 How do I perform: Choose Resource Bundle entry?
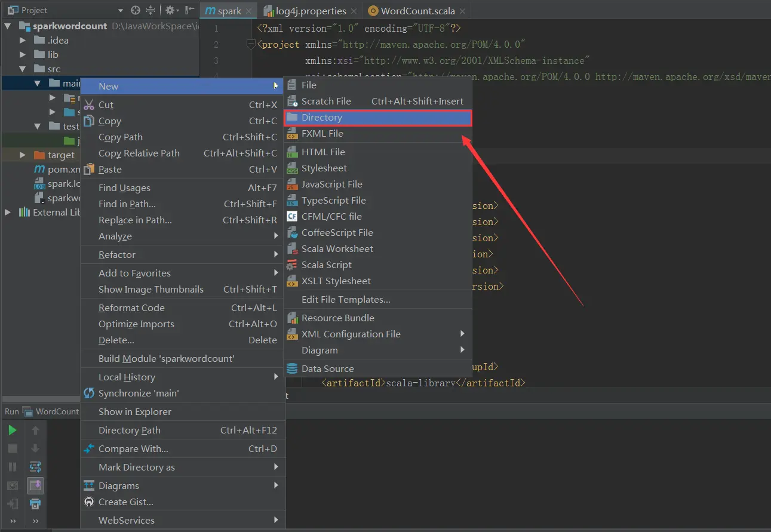point(378,318)
